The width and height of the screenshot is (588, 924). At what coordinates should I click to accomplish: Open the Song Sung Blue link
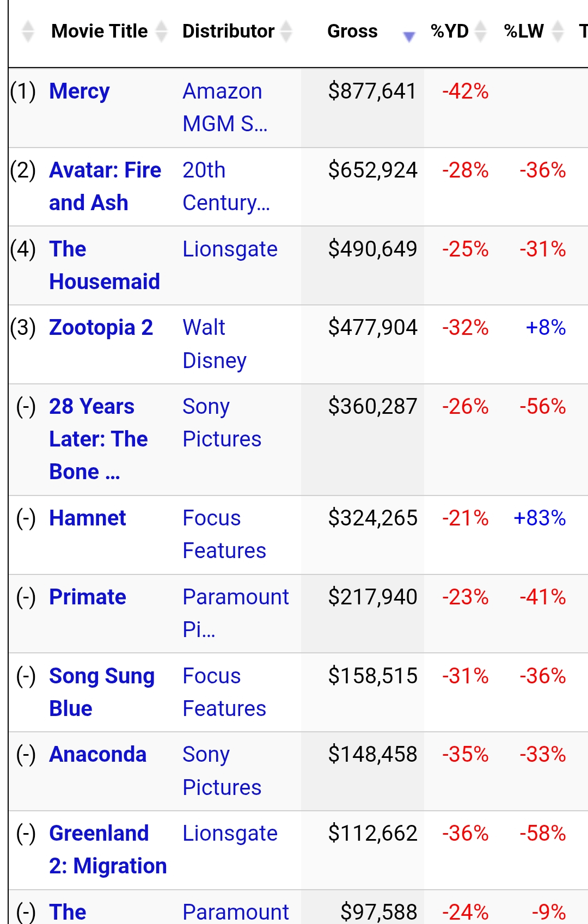tap(102, 692)
